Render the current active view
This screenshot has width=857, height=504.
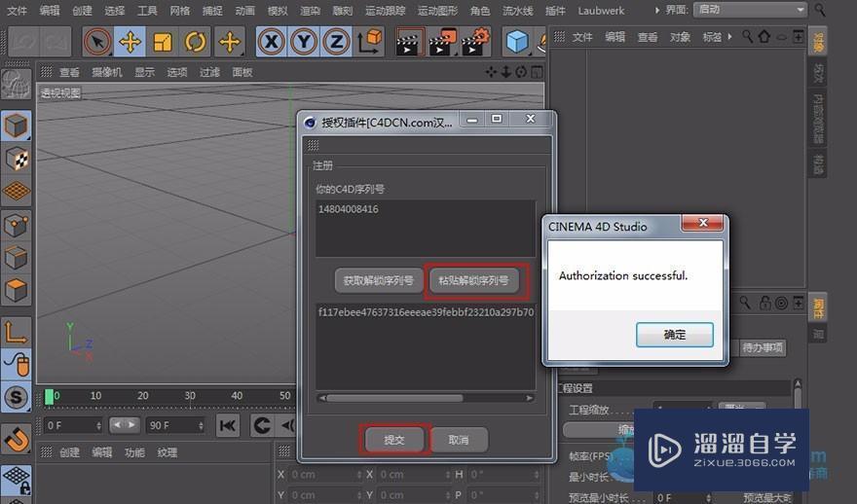[x=409, y=42]
